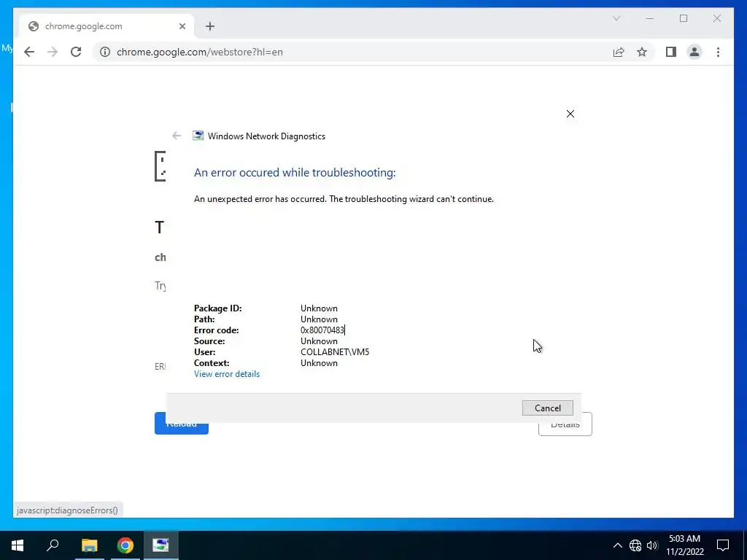Expand the tab search chevron

(616, 18)
